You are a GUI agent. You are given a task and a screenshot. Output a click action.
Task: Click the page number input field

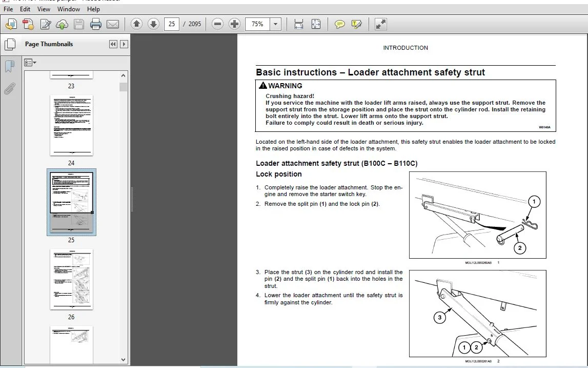point(172,24)
